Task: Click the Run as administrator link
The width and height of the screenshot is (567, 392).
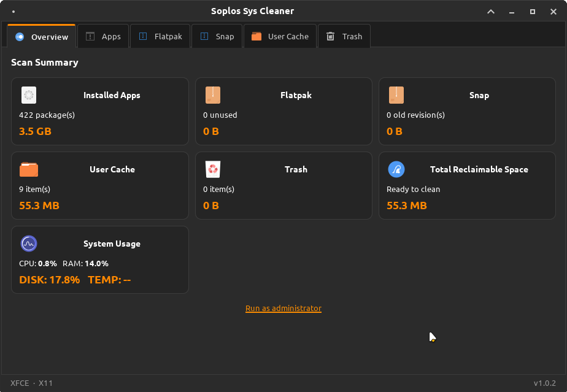Action: pos(283,308)
